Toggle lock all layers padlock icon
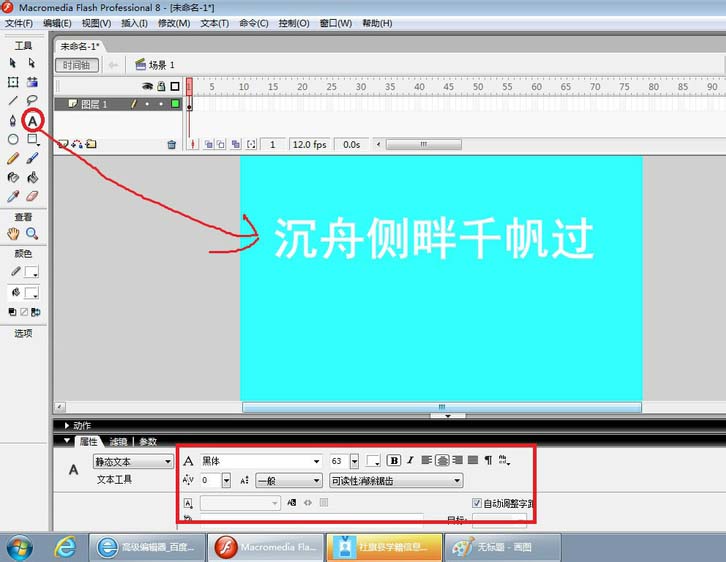The width and height of the screenshot is (726, 562). (x=161, y=86)
